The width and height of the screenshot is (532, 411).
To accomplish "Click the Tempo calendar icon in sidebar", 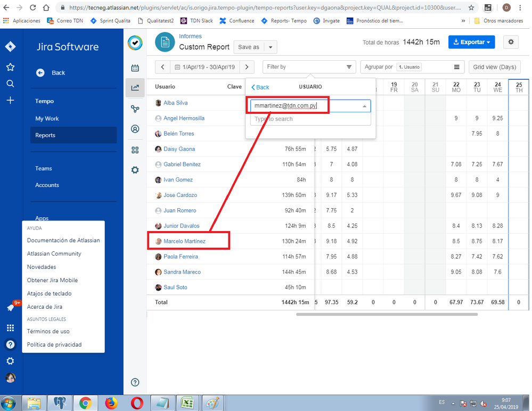I will pyautogui.click(x=135, y=68).
